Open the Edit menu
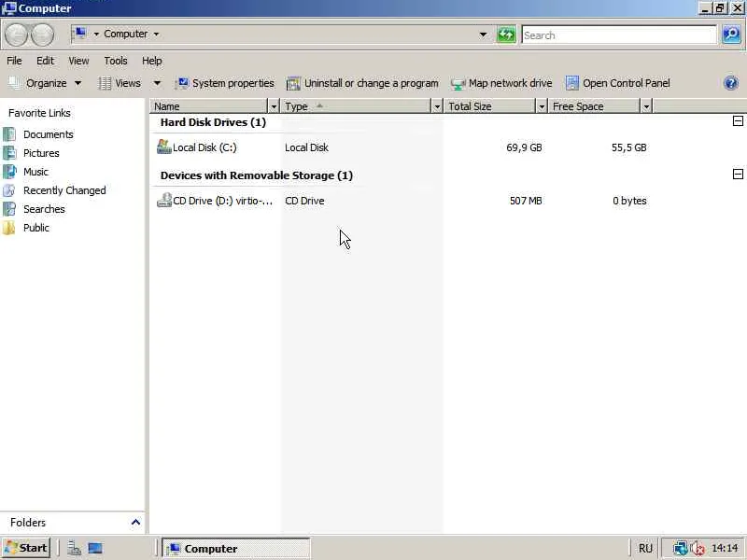This screenshot has width=747, height=560. 45,61
